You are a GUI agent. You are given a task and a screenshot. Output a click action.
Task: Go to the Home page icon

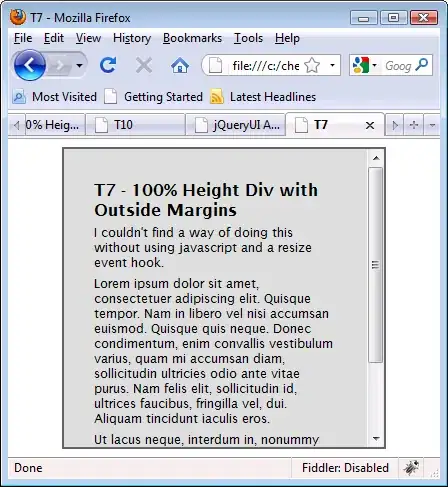tap(180, 65)
